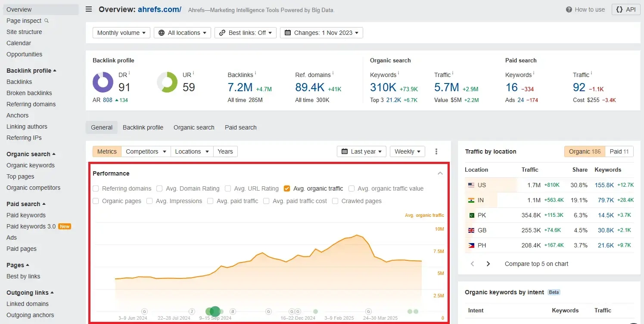Open the Last year date range dropdown

pyautogui.click(x=361, y=151)
